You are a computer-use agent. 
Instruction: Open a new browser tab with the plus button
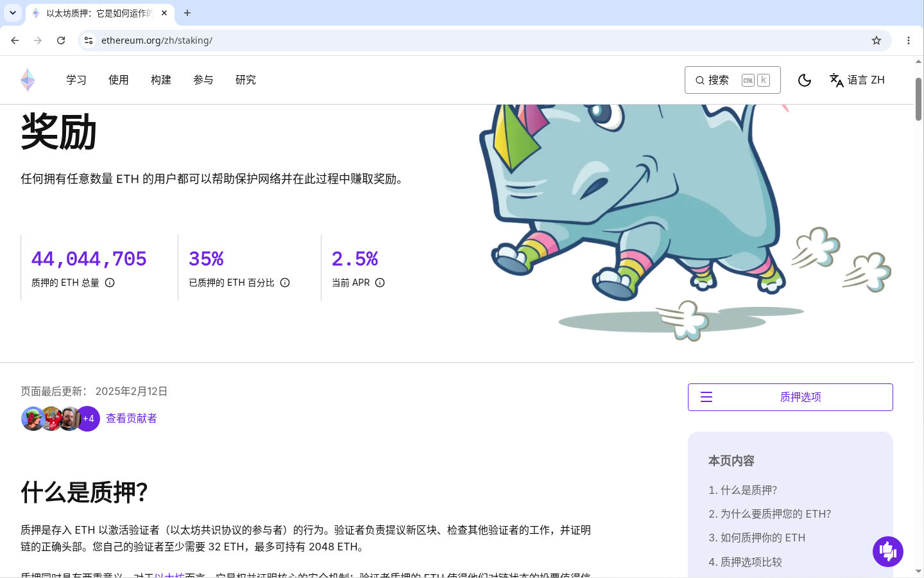coord(187,13)
